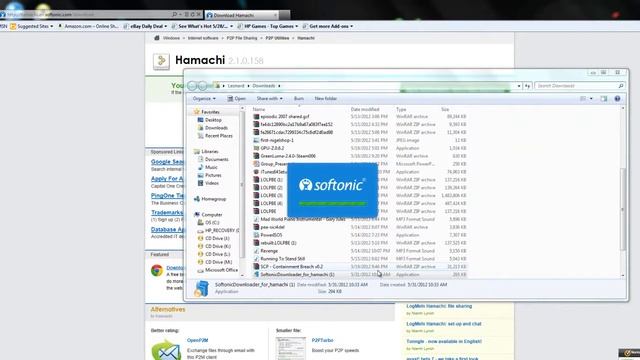Refresh the Downloads folder view
This screenshot has height=360, width=640.
click(527, 86)
